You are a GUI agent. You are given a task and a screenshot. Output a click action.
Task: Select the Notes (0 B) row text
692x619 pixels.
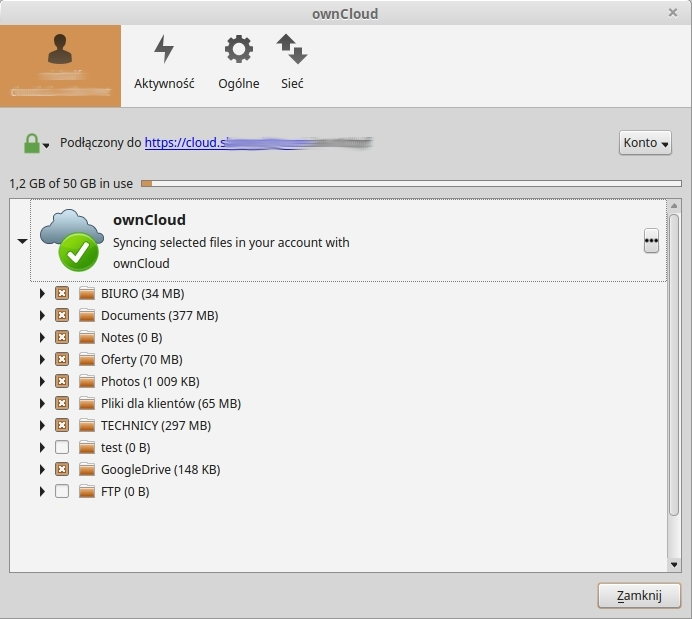coord(132,338)
